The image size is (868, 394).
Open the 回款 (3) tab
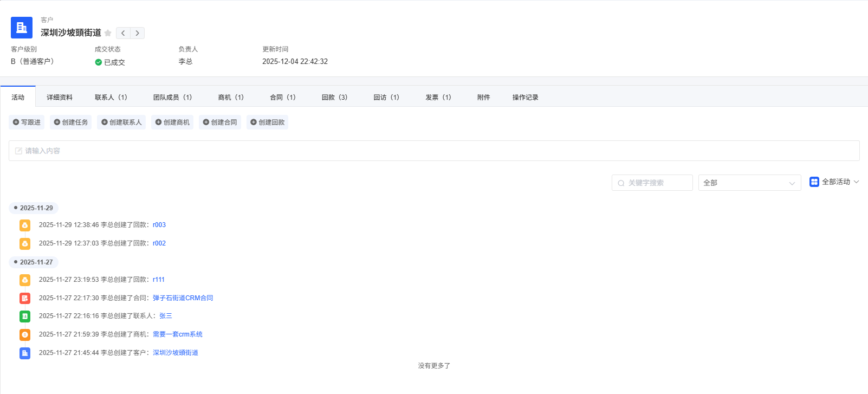click(335, 97)
